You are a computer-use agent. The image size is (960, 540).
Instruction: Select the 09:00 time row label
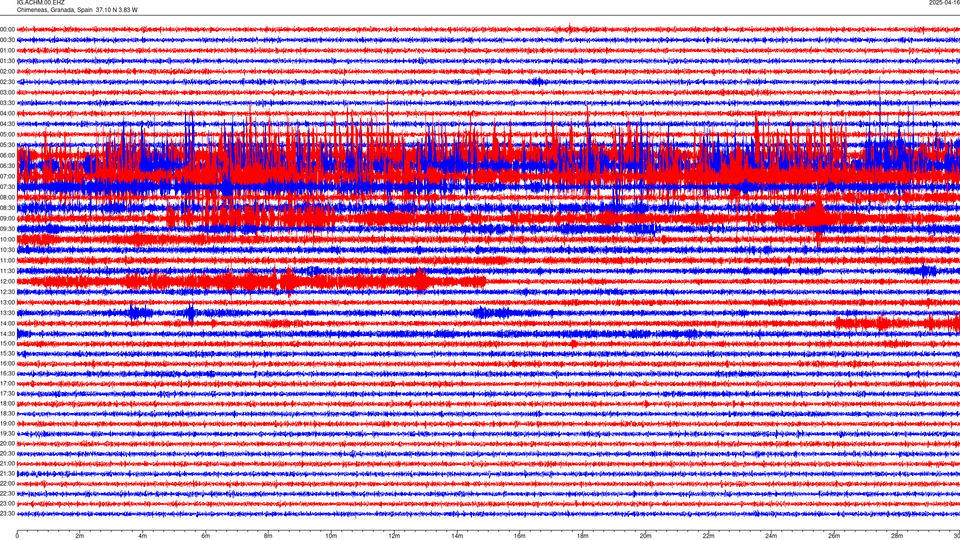click(7, 219)
